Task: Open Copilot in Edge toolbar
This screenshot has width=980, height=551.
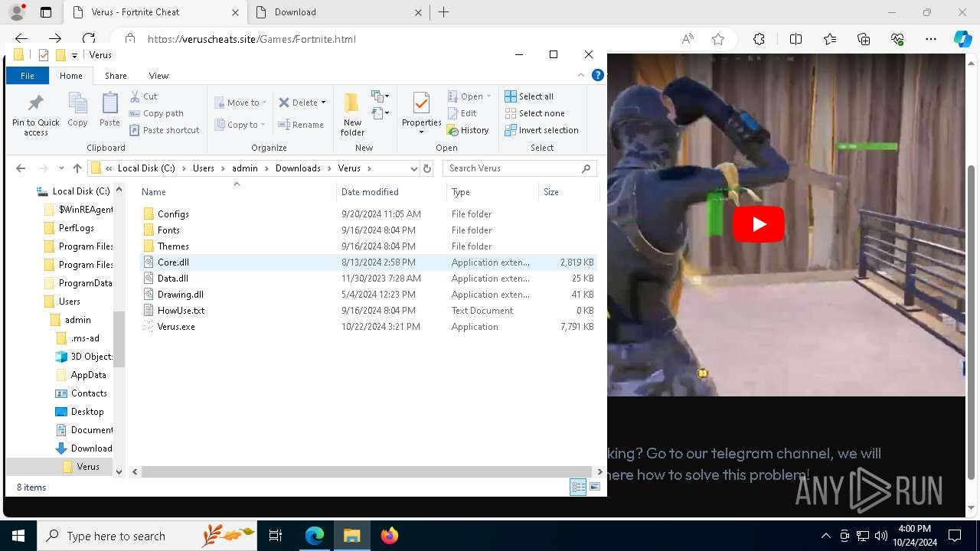Action: click(x=962, y=39)
